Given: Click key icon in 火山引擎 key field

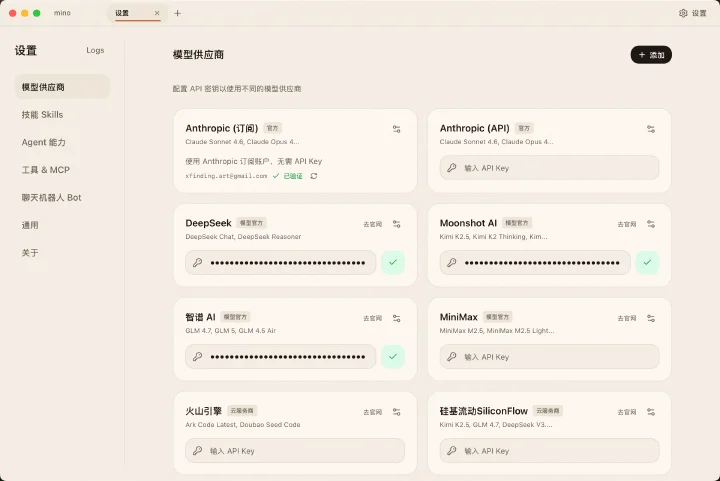Looking at the screenshot, I should 197,451.
